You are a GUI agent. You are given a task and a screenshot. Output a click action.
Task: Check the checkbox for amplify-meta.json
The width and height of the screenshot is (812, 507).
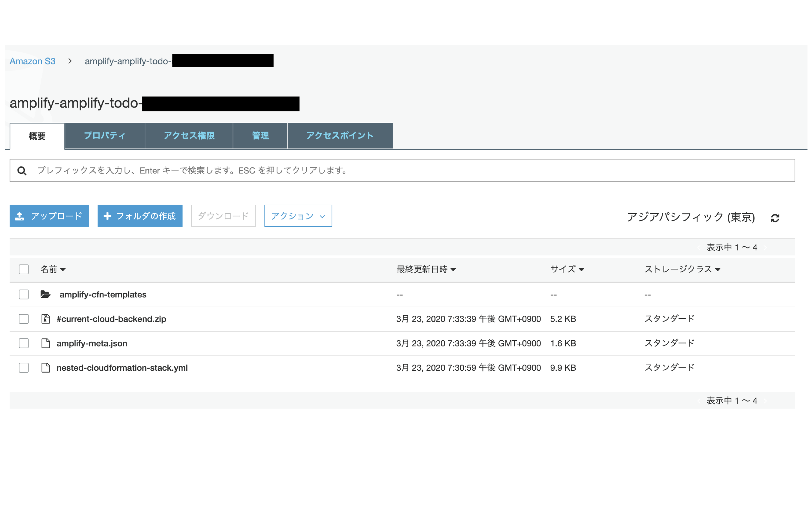(23, 343)
